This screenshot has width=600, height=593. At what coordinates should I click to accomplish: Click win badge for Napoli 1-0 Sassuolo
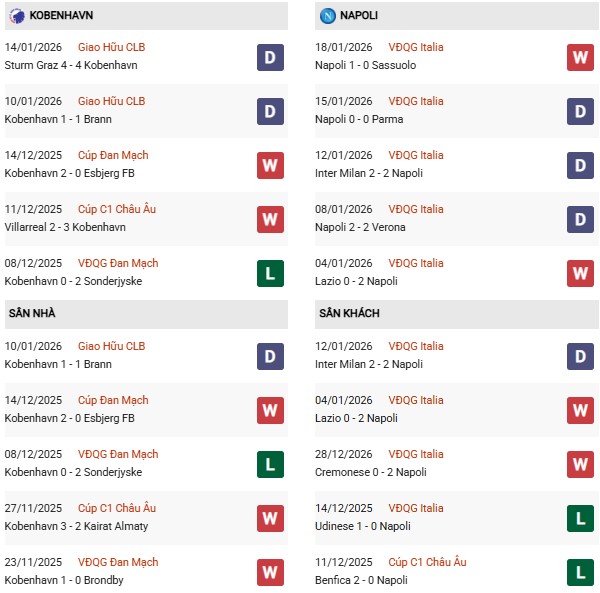(580, 57)
